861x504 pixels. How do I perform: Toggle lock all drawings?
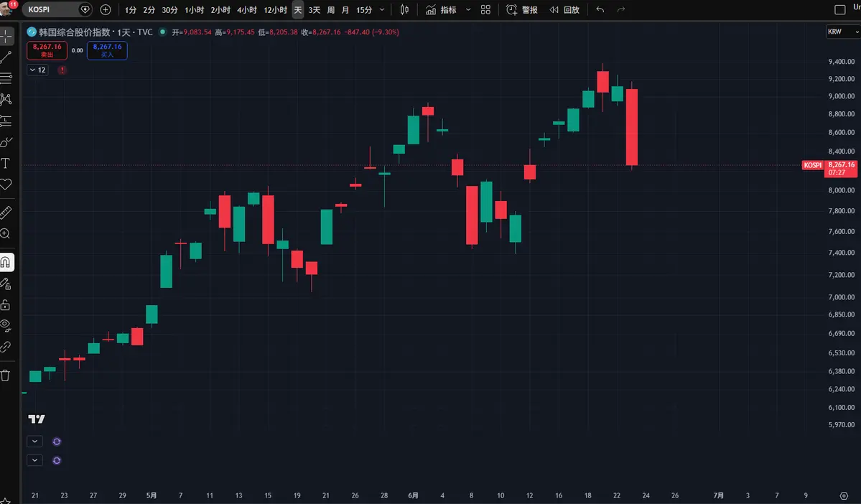tap(6, 304)
